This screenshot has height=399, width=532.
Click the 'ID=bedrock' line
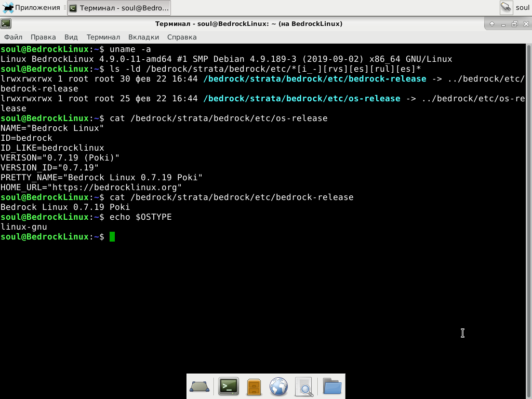[26, 138]
